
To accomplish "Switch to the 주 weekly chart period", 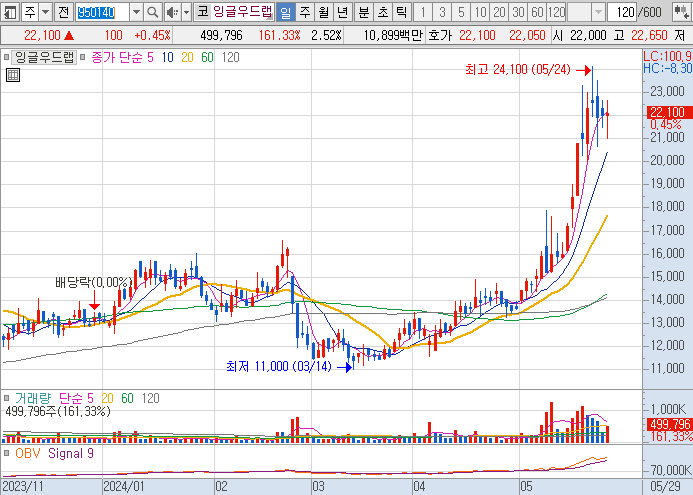I will 305,12.
